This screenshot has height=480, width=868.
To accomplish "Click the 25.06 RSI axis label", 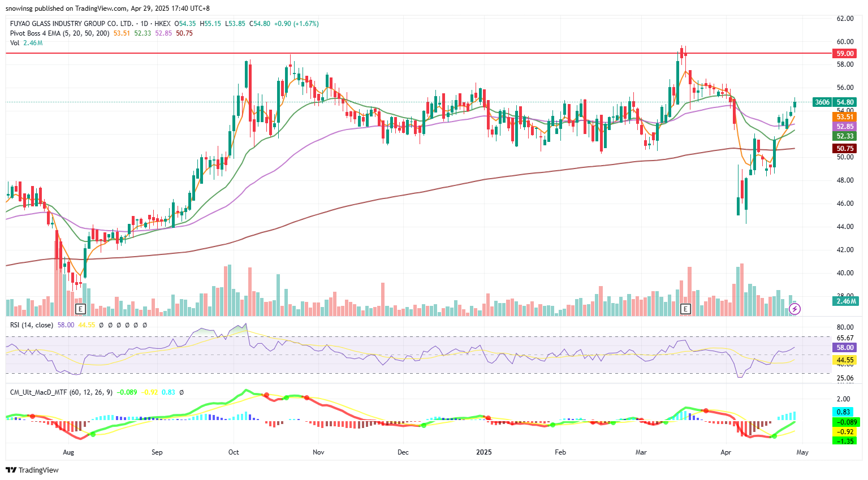I will pyautogui.click(x=845, y=378).
